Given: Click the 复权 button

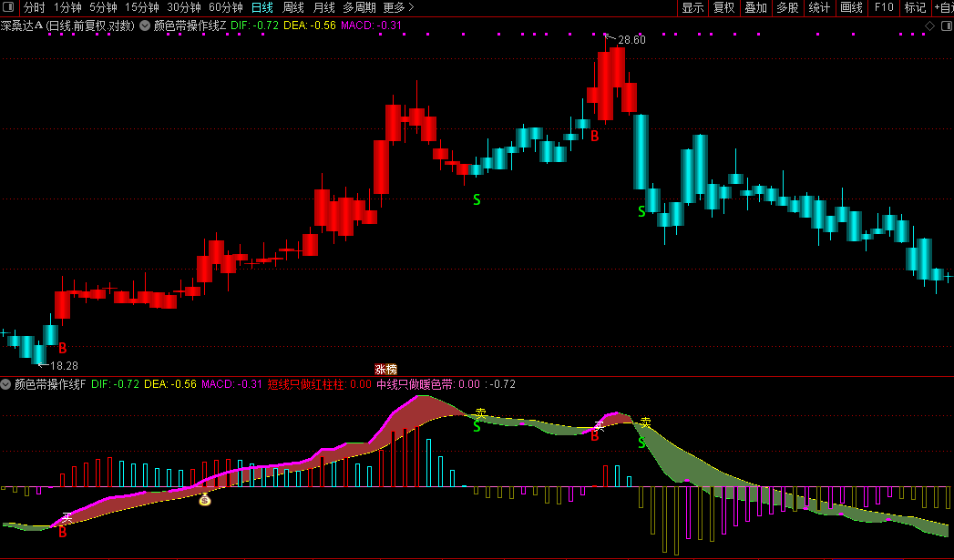Looking at the screenshot, I should click(724, 7).
